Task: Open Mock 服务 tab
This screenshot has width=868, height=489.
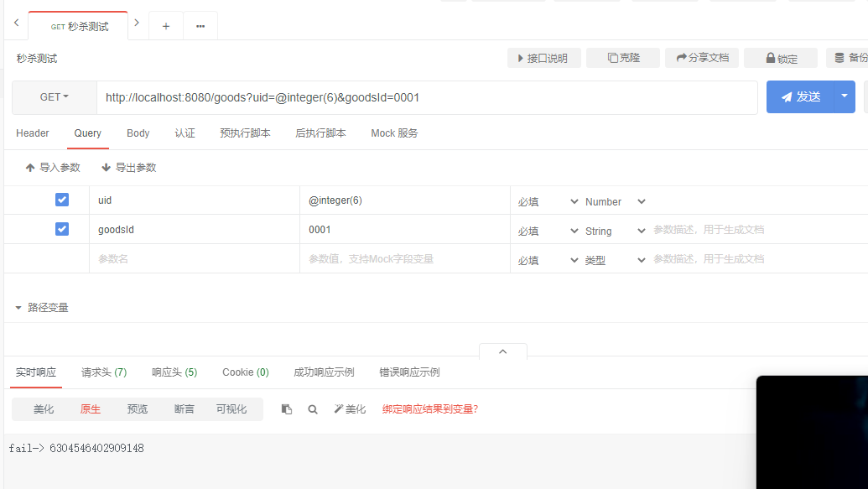Action: [x=394, y=133]
